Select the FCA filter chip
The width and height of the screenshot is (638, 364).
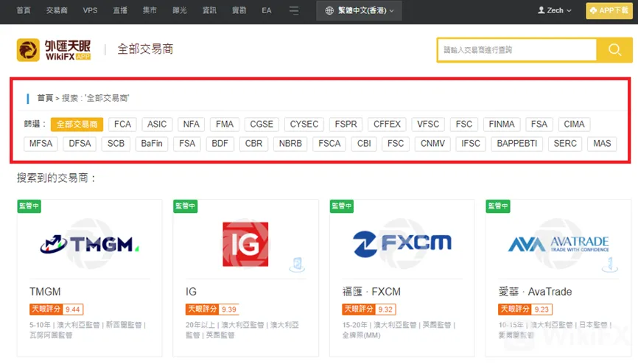coord(122,125)
